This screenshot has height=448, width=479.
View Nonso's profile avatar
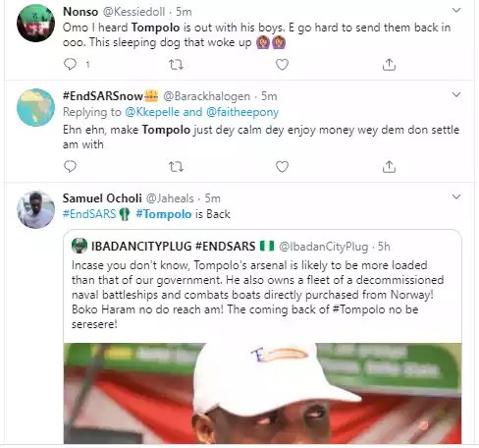(36, 24)
